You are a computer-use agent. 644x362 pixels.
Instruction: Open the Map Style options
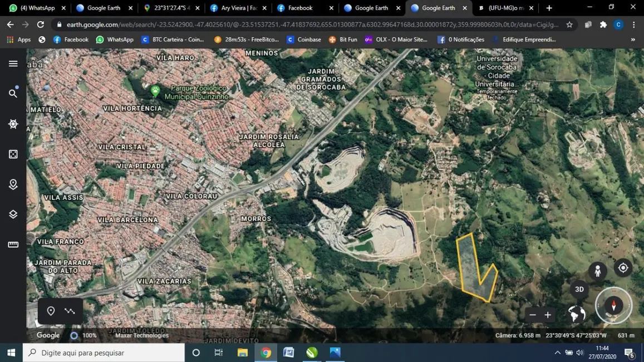pos(13,214)
